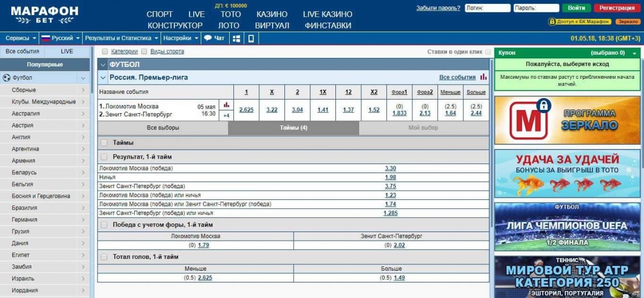This screenshot has height=298, width=644.
Task: Open the ФИНСТАВКИ menu item
Action: pyautogui.click(x=328, y=25)
